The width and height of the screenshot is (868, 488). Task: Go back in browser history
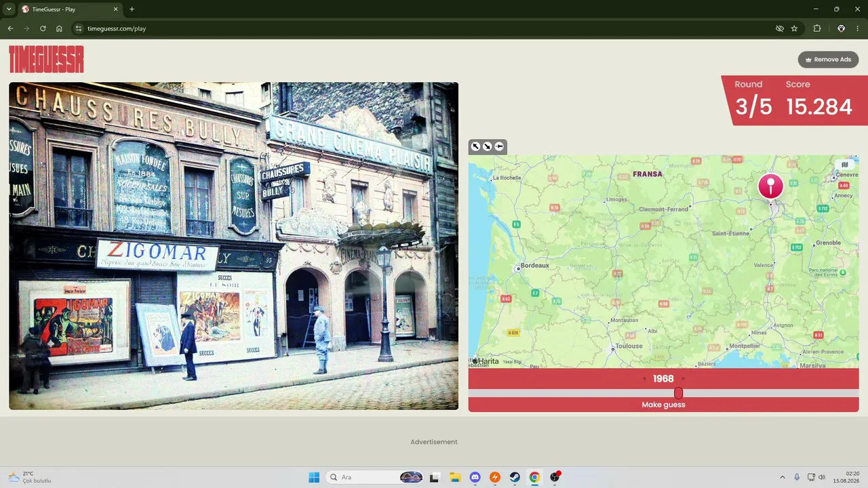[x=10, y=28]
